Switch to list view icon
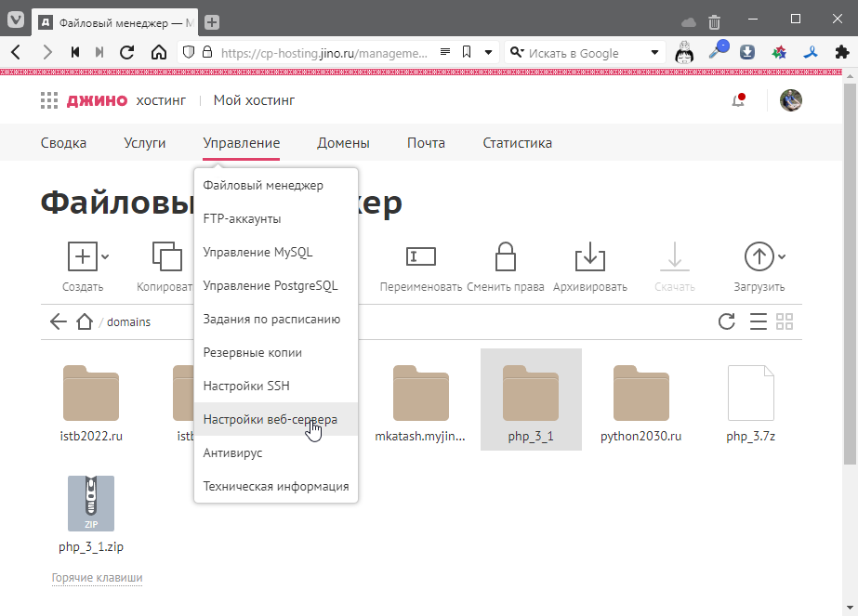This screenshot has width=858, height=616. coord(758,322)
